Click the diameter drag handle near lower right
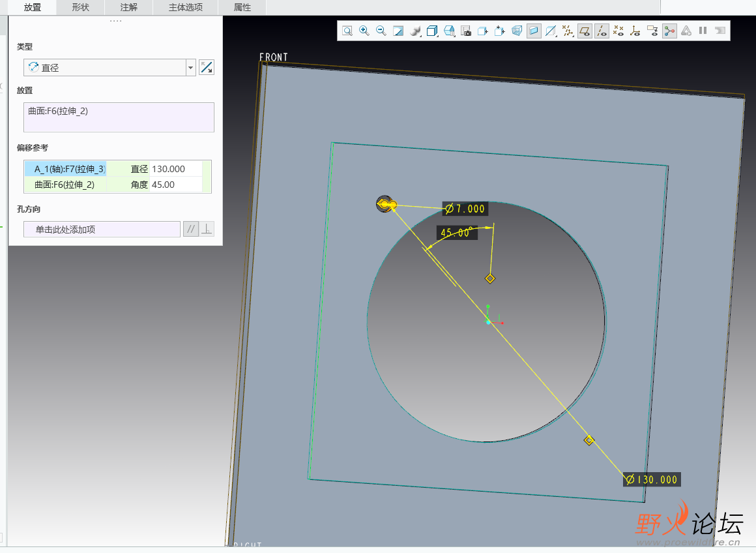 point(589,440)
